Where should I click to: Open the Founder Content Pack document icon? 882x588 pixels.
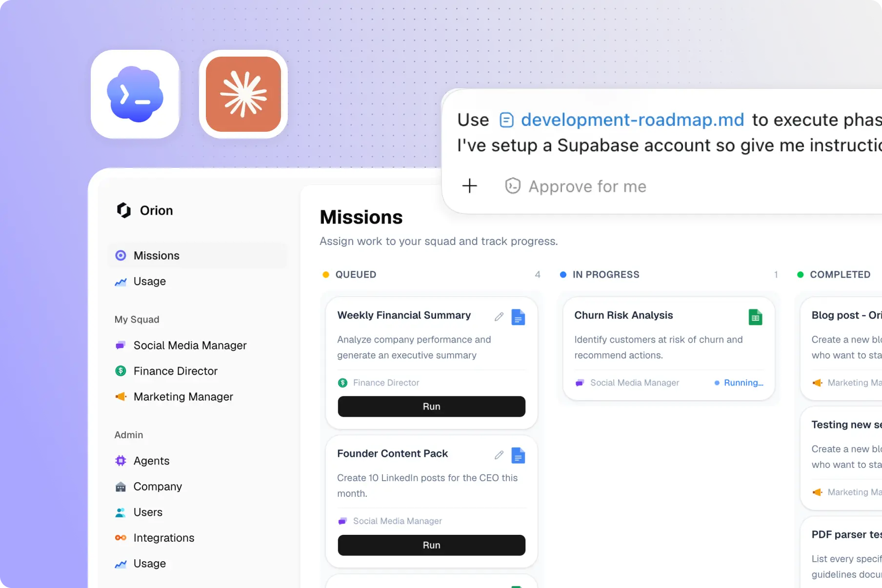click(518, 455)
